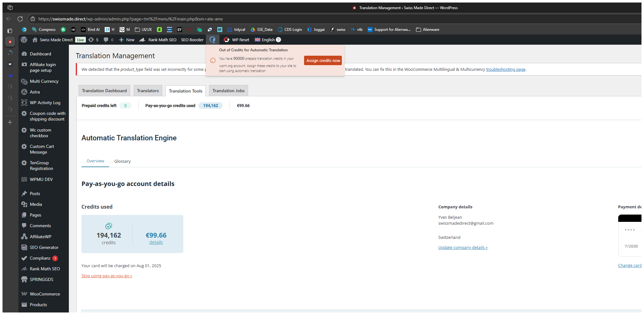Image resolution: width=644 pixels, height=315 pixels.
Task: Open the Glossary sub-tab
Action: click(122, 161)
